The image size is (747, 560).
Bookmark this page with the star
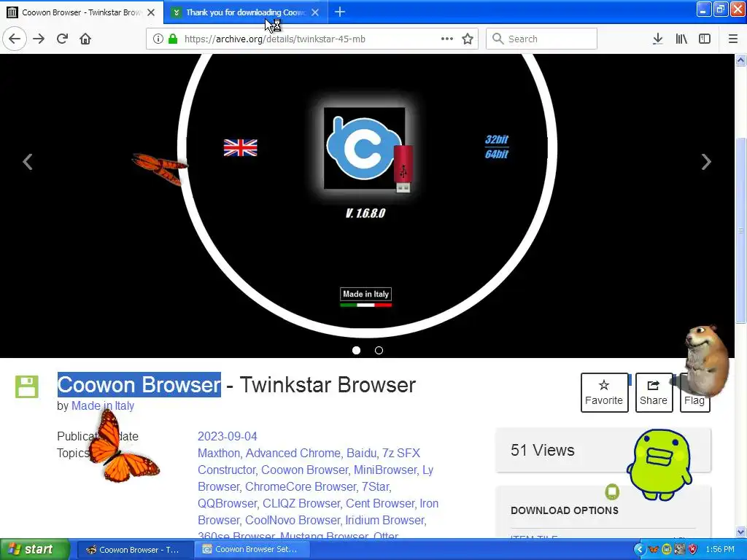(x=468, y=39)
